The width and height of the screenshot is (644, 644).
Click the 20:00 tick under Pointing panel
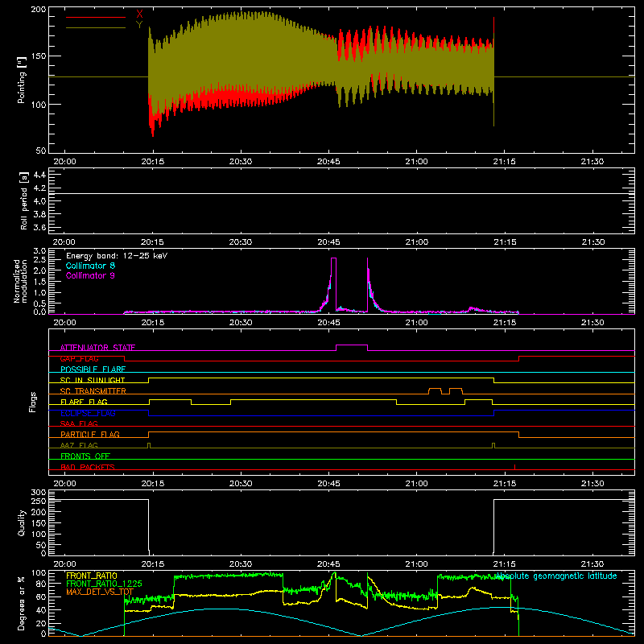point(64,162)
